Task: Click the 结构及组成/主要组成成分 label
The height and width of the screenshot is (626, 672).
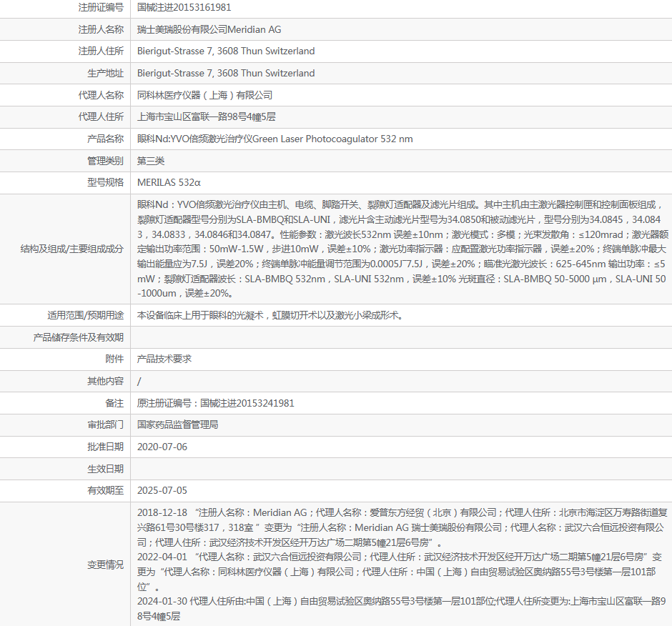Action: coord(72,249)
